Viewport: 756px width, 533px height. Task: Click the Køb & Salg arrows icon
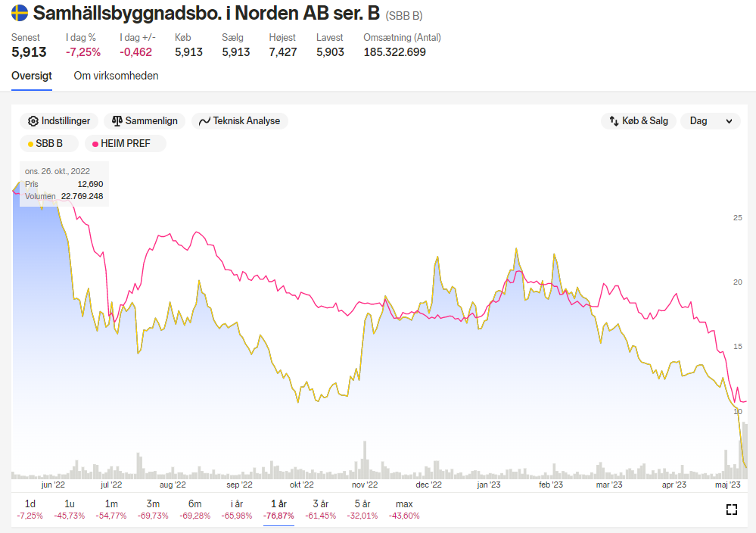614,121
